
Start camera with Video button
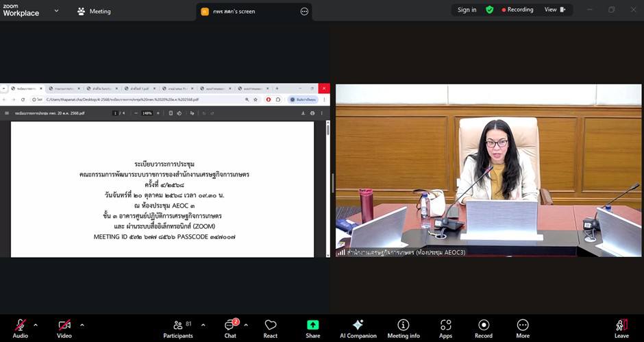point(64,327)
